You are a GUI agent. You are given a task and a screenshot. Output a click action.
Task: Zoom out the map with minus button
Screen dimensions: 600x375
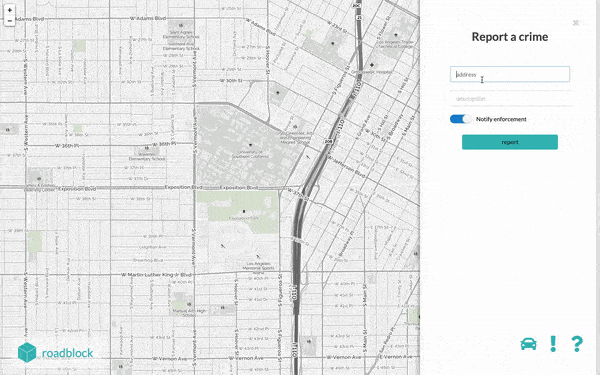pos(10,21)
